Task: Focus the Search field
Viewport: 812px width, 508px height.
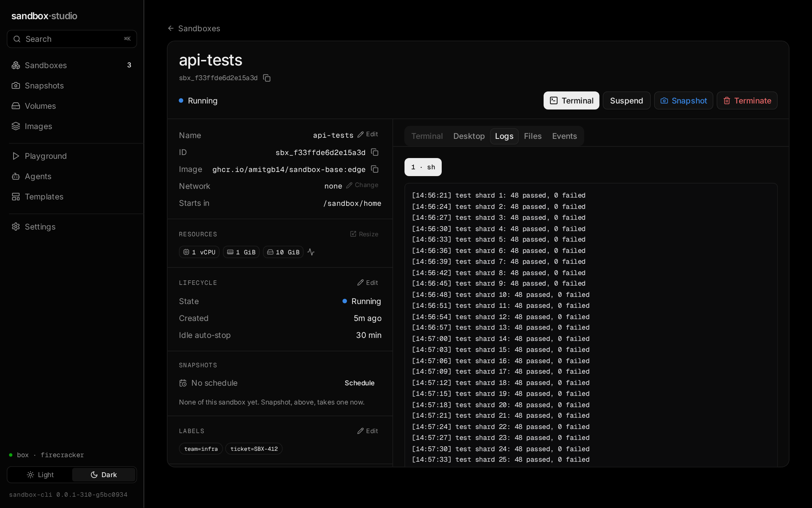Action: pyautogui.click(x=72, y=39)
